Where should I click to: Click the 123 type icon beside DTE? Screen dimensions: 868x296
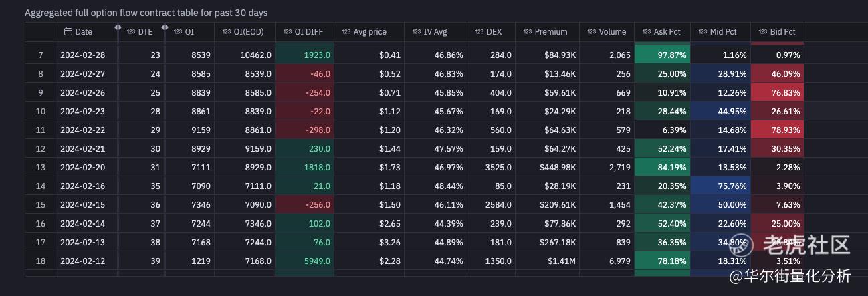pyautogui.click(x=130, y=32)
